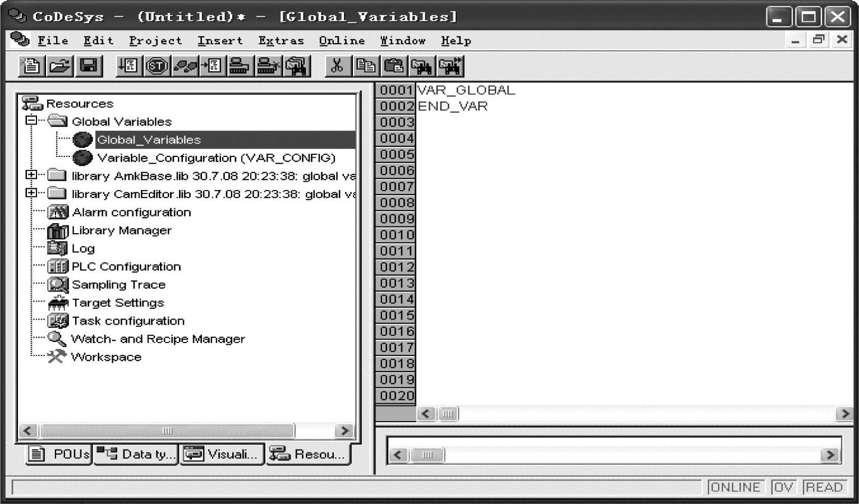
Task: Click the Copy toolbar icon
Action: point(365,66)
